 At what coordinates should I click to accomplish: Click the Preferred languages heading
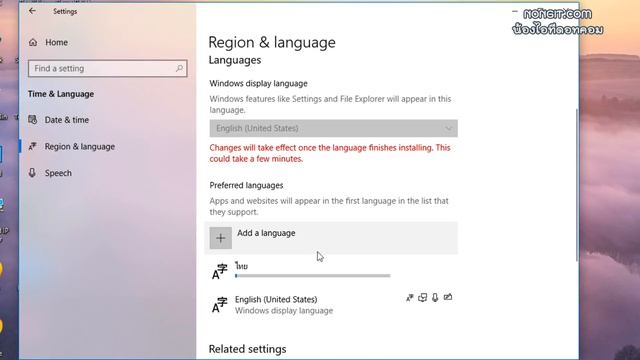[246, 185]
